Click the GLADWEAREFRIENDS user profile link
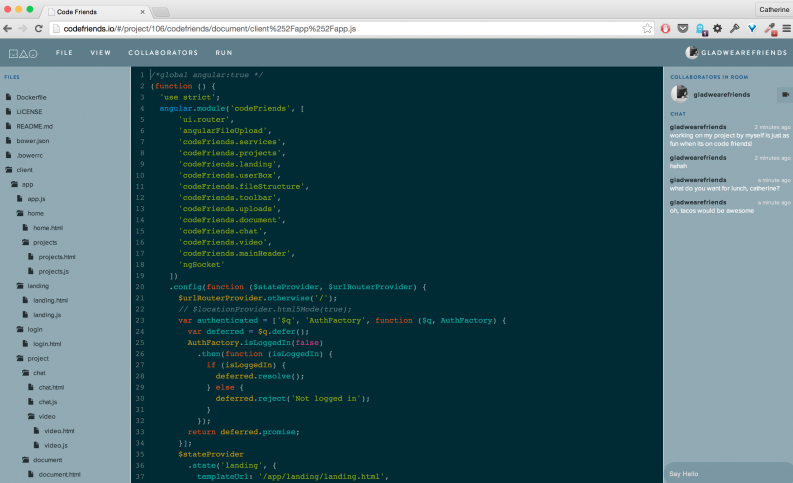Image resolution: width=793 pixels, height=483 pixels. pyautogui.click(x=743, y=53)
